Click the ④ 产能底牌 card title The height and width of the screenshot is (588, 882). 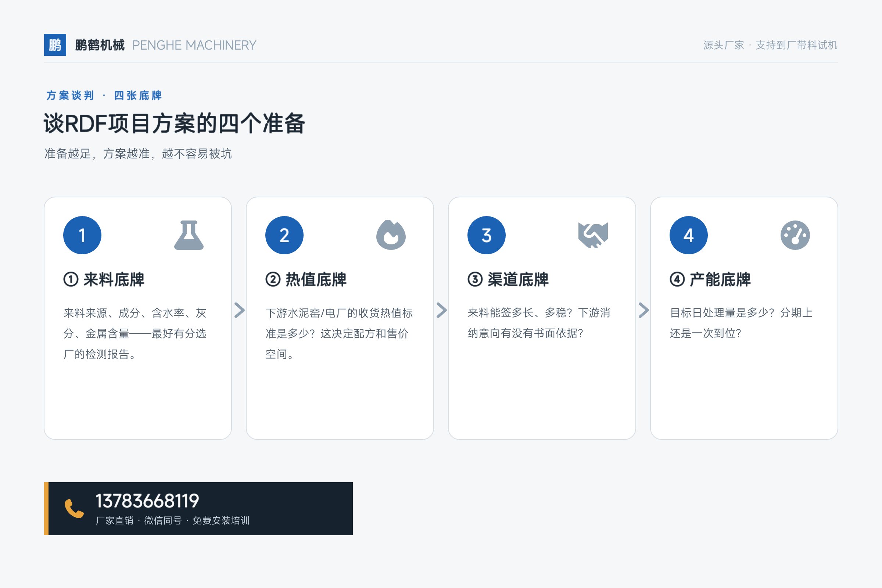click(710, 279)
